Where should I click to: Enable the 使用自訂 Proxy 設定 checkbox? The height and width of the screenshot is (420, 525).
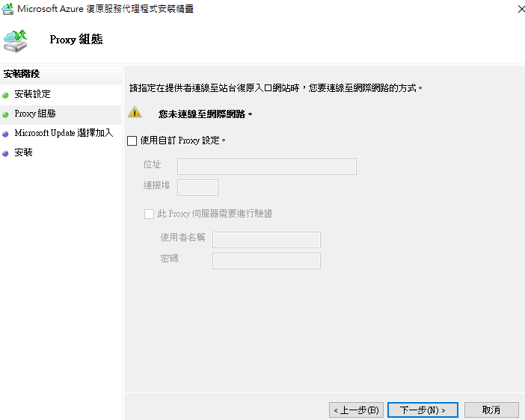pos(132,140)
